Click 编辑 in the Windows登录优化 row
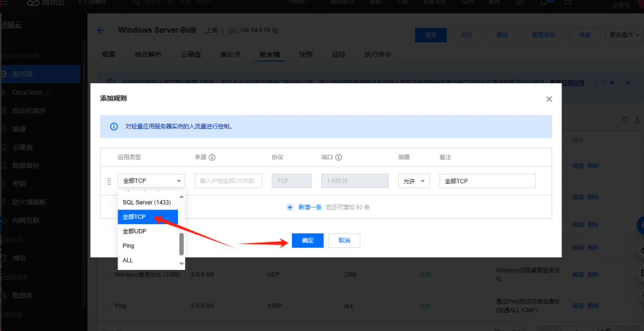 (577, 274)
